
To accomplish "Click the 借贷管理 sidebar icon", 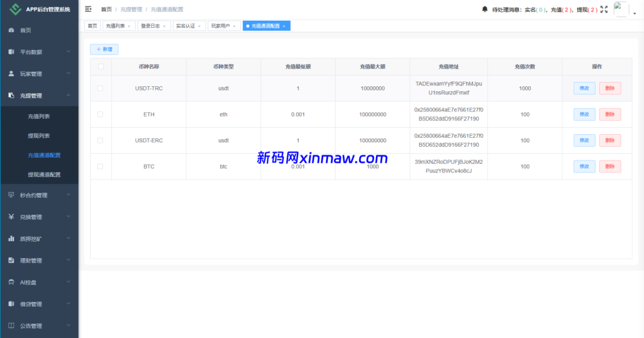I will point(11,304).
